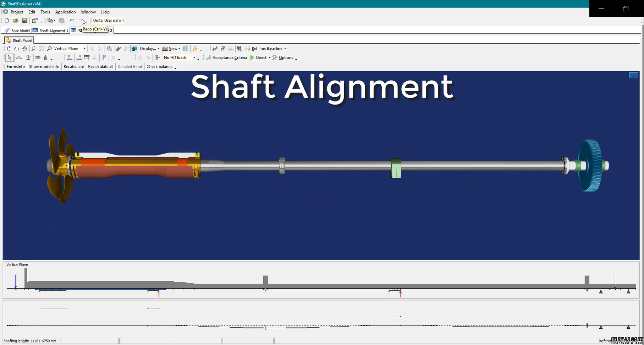Click the blue gear wheel in the 3D view
Image resolution: width=644 pixels, height=345 pixels.
[590, 165]
